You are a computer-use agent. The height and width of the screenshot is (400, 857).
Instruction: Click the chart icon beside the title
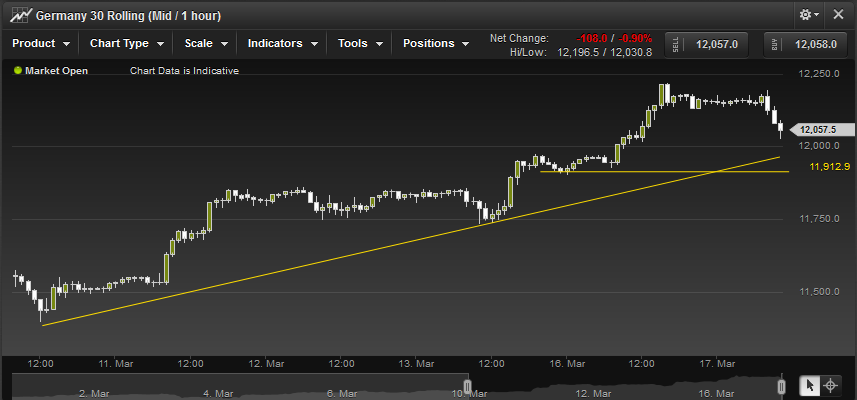tap(21, 15)
